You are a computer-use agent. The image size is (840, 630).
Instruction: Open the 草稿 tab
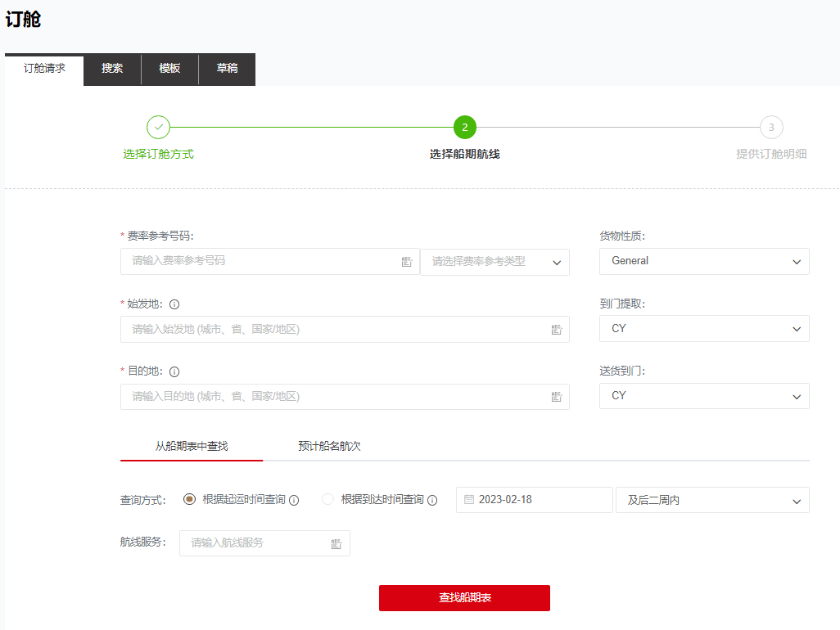[x=227, y=69]
